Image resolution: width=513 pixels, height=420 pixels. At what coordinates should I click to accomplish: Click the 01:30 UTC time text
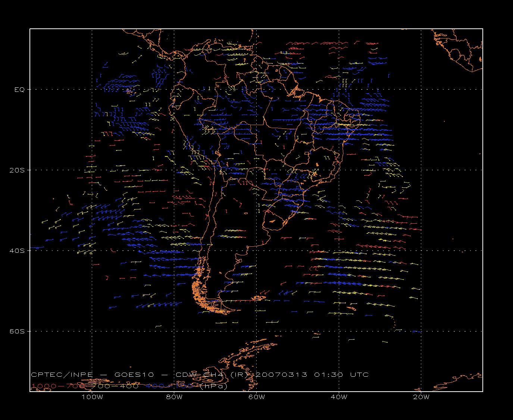tap(341, 375)
